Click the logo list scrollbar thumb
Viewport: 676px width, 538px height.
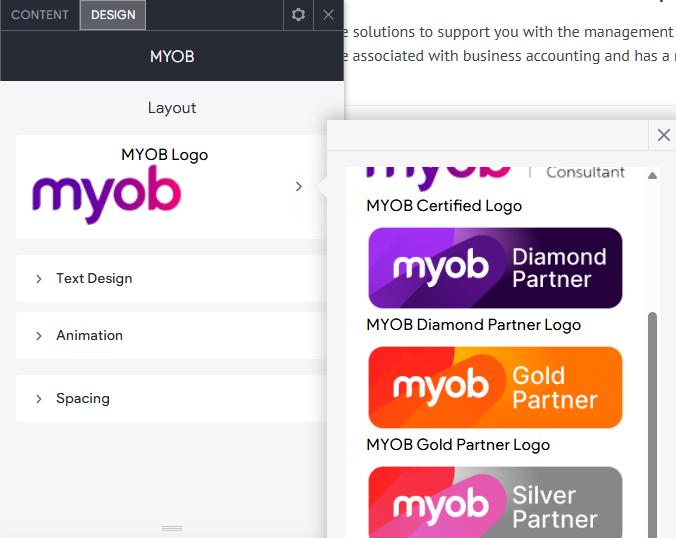(x=652, y=425)
